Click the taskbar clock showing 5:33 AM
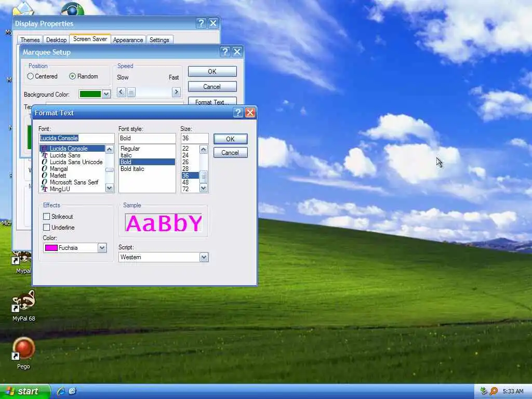532x399 pixels. [513, 391]
